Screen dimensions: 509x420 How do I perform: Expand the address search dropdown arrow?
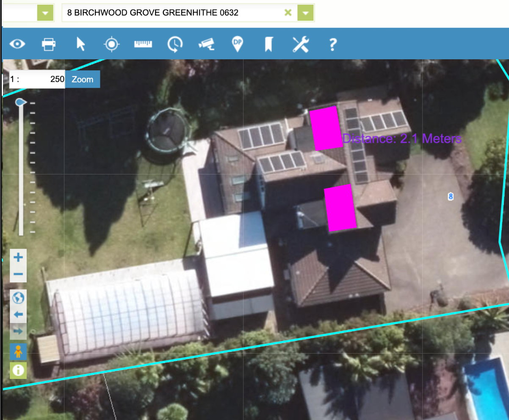point(305,13)
